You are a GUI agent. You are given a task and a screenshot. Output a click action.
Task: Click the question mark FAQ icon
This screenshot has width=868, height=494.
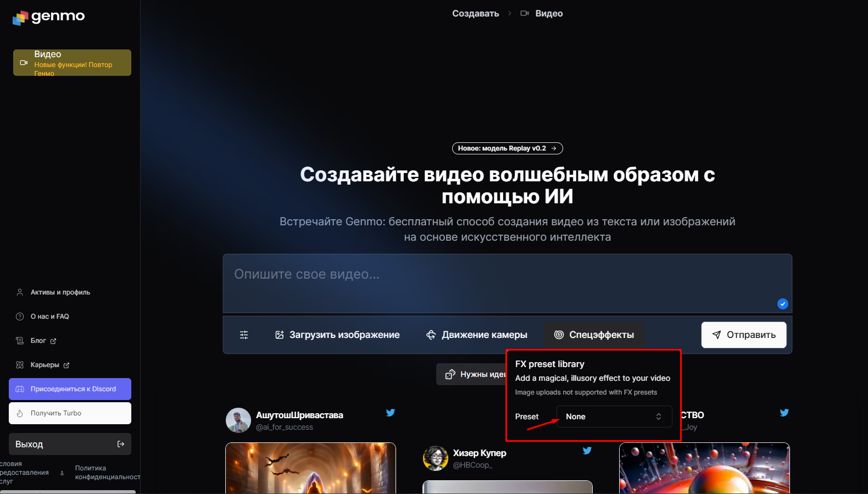(x=20, y=317)
